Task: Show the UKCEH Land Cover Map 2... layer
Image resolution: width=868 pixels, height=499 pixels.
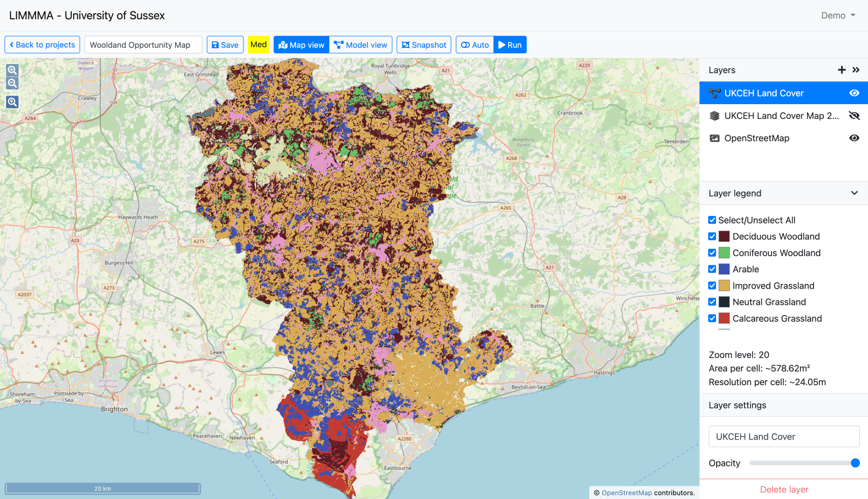Action: pyautogui.click(x=854, y=116)
